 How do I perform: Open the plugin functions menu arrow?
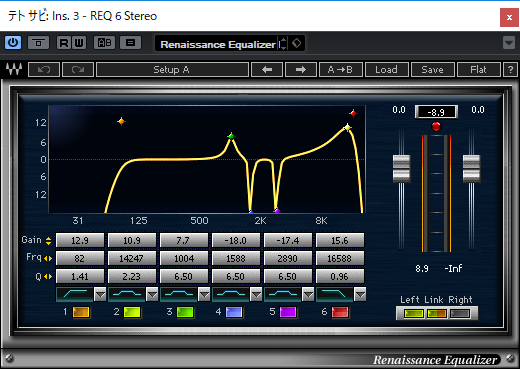point(509,43)
